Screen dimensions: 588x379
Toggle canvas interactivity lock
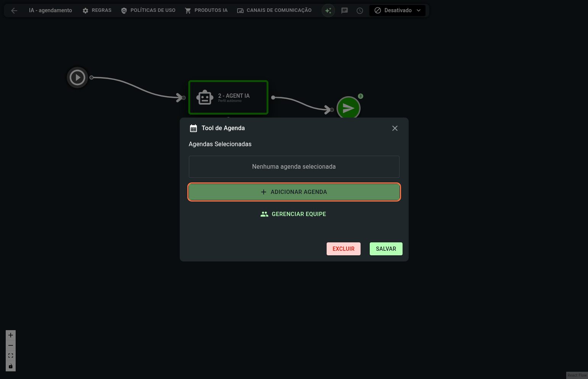tap(11, 366)
